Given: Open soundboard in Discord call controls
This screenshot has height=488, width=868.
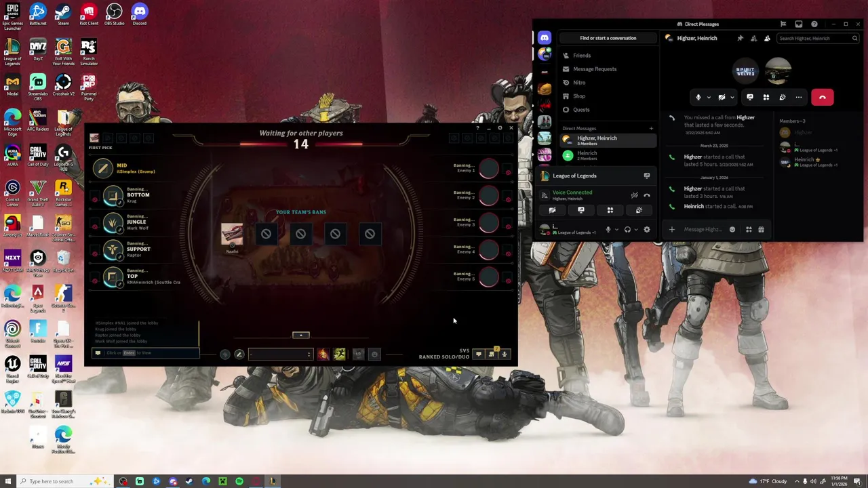Looking at the screenshot, I should coord(783,97).
